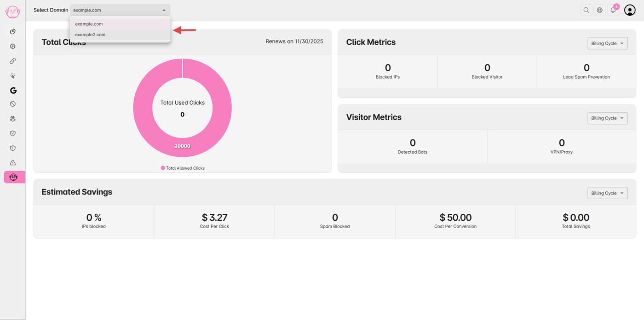Toggle Total Allowed Clicks legend item

(x=183, y=168)
